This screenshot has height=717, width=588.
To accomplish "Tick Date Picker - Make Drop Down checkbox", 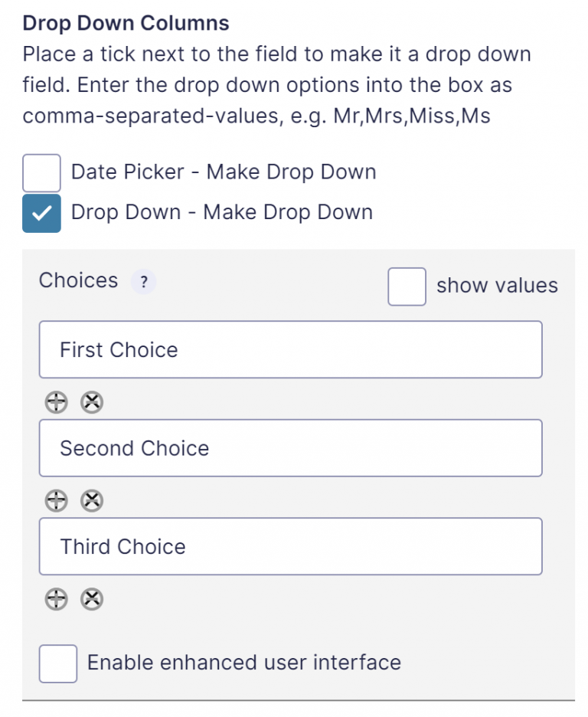I will pyautogui.click(x=41, y=173).
